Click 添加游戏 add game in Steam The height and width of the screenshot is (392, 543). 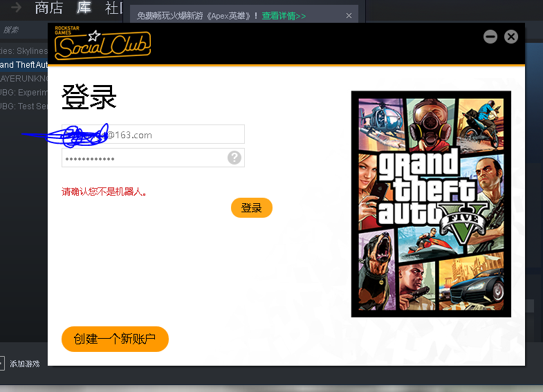pos(25,364)
